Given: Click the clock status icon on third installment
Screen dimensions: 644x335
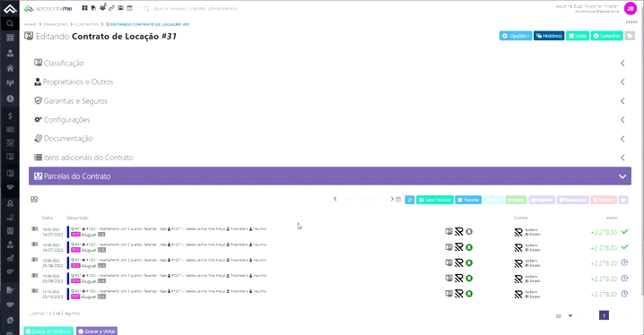Looking at the screenshot, I should (624, 262).
